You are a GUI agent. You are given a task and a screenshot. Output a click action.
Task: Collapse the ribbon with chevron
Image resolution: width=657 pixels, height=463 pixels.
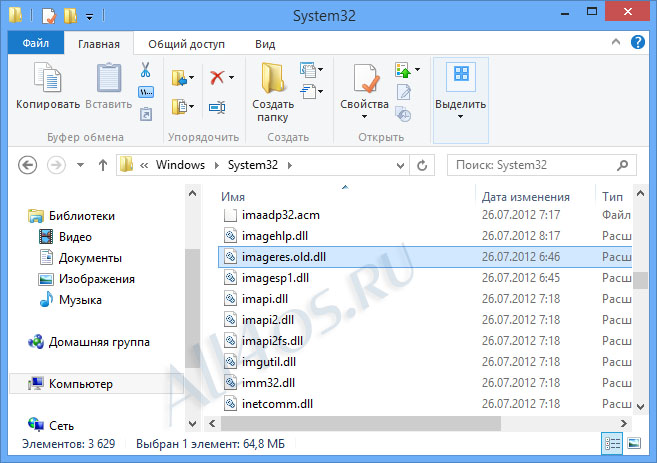(616, 42)
